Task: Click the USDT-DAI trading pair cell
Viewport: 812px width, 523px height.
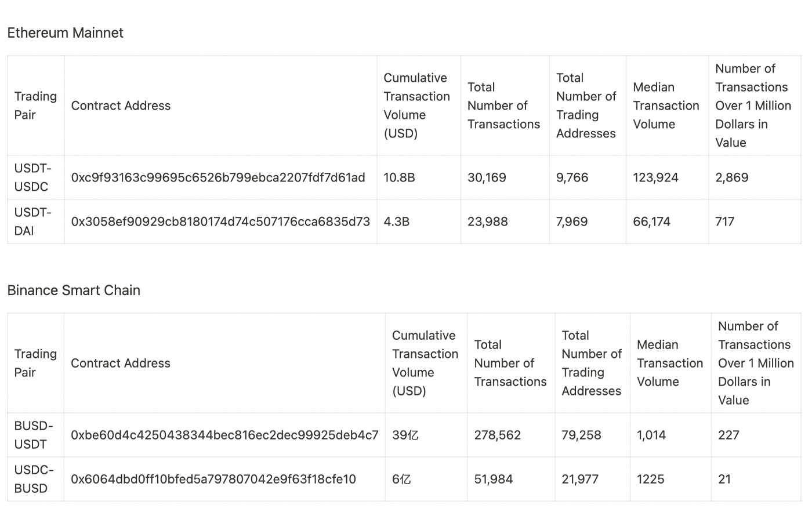Action: click(32, 221)
